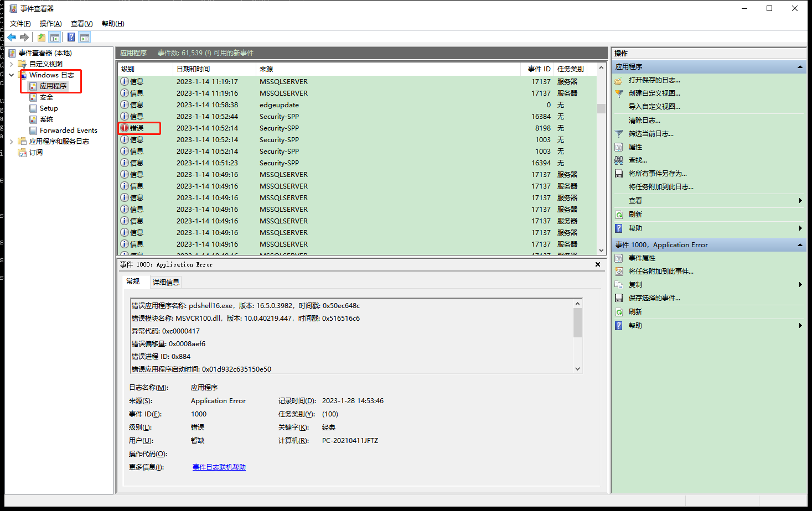Click the red error icon in event list
This screenshot has width=812, height=511.
coord(125,128)
